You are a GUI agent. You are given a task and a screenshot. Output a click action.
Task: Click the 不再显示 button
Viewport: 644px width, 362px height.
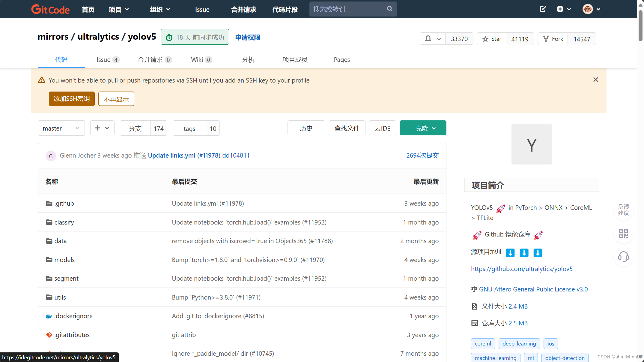pos(116,99)
